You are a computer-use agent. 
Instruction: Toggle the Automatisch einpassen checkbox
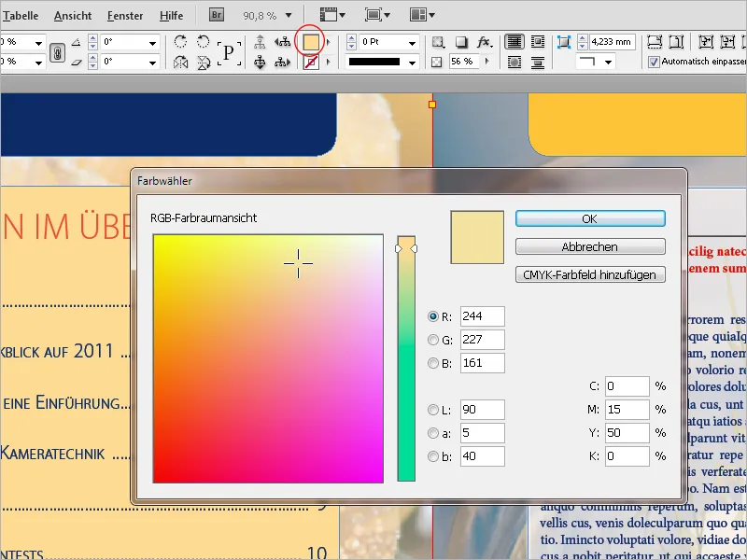point(654,62)
